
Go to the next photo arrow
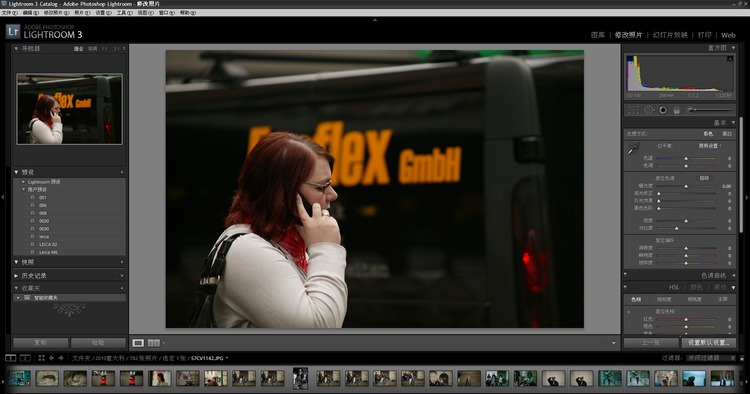click(61, 358)
